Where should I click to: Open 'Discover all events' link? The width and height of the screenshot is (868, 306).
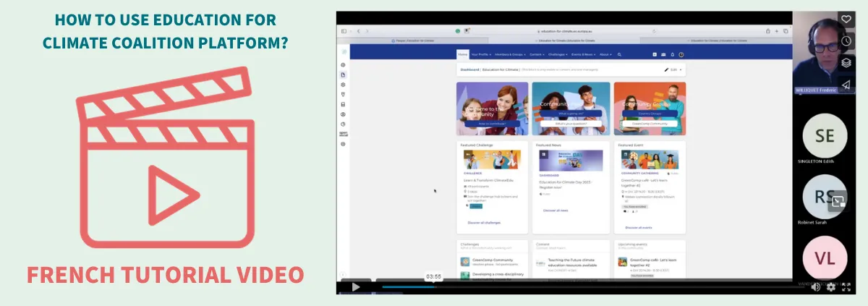click(639, 227)
